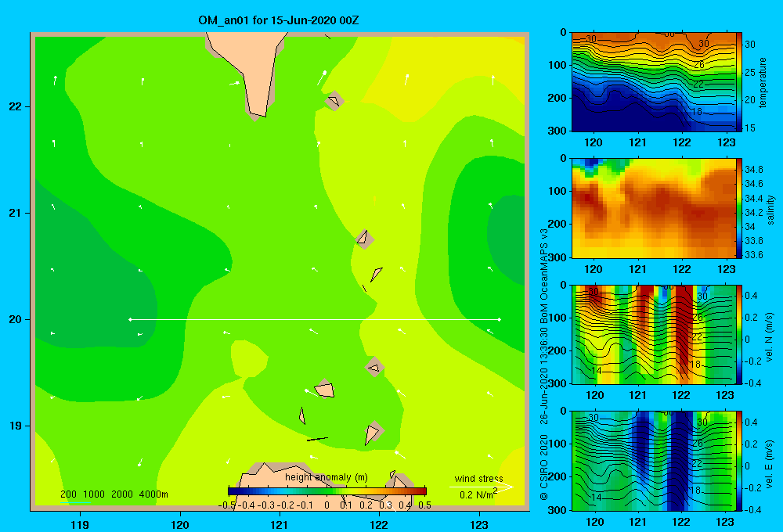Click the western endpoint of the transect line
Screen dimensions: 783x532
pos(130,319)
